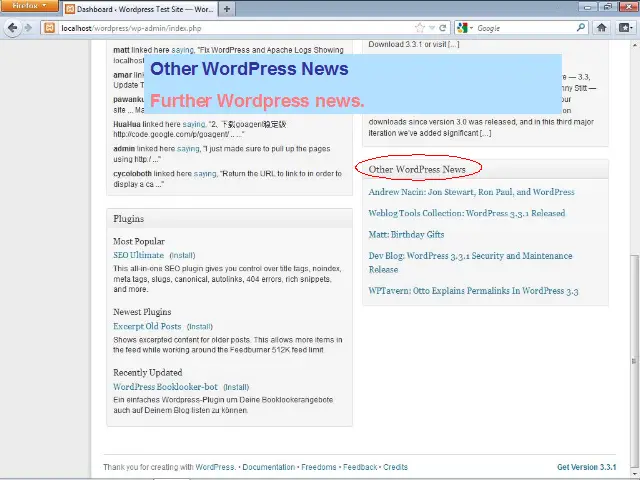Screen dimensions: 640x480
Task: Open WPTavern: Otto Explains Permalinks article
Action: [473, 291]
